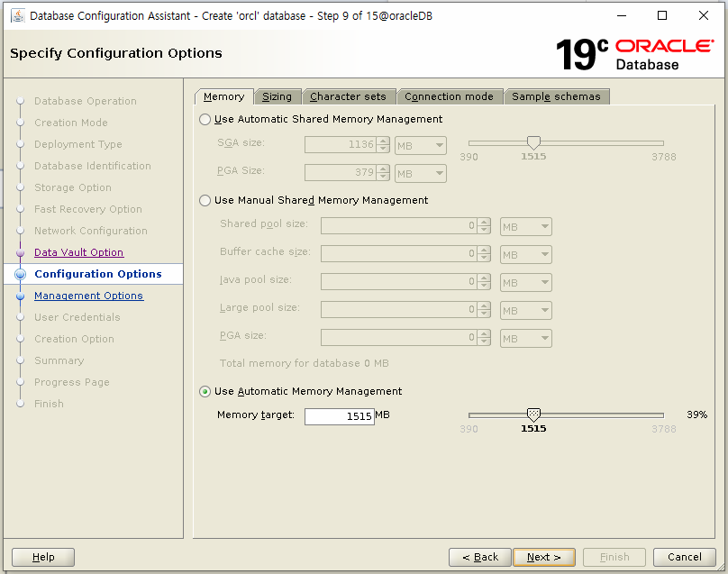Click Summary step in sidebar
The height and width of the screenshot is (574, 728).
pos(59,360)
